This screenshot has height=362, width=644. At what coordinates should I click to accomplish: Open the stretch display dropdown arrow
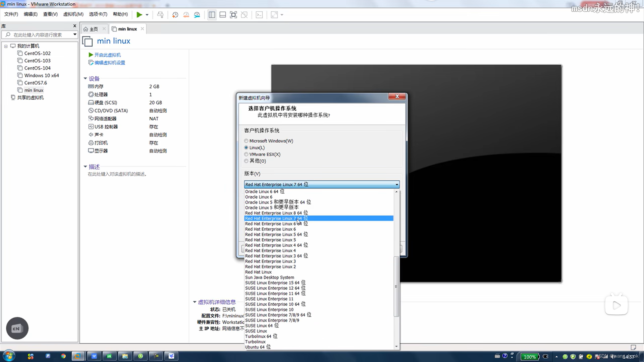[x=282, y=15]
